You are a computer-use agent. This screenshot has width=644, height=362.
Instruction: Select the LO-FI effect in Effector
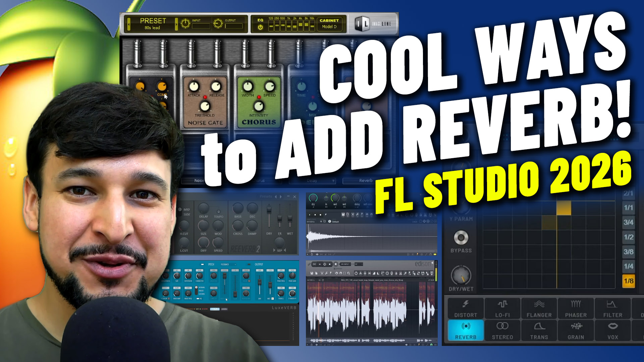point(502,308)
